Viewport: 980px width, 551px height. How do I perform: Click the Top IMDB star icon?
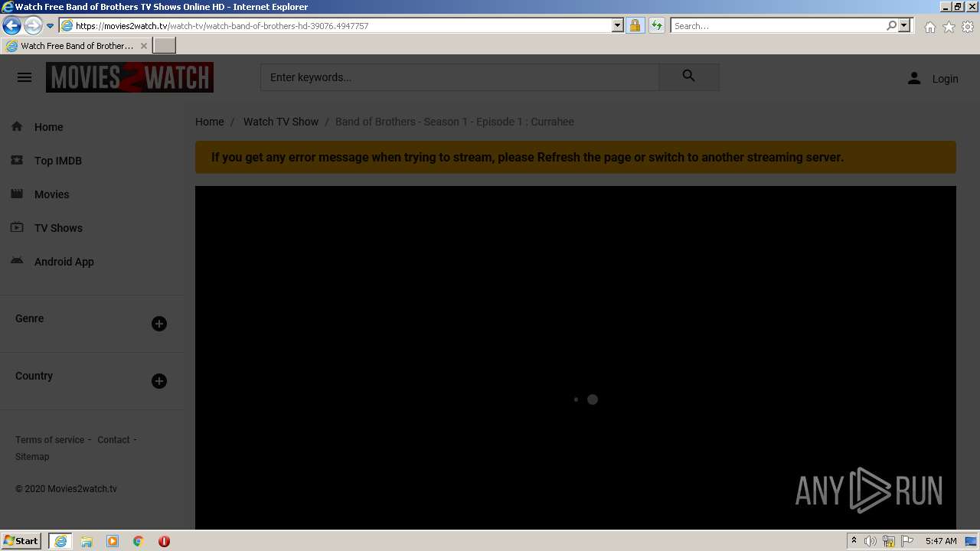17,160
